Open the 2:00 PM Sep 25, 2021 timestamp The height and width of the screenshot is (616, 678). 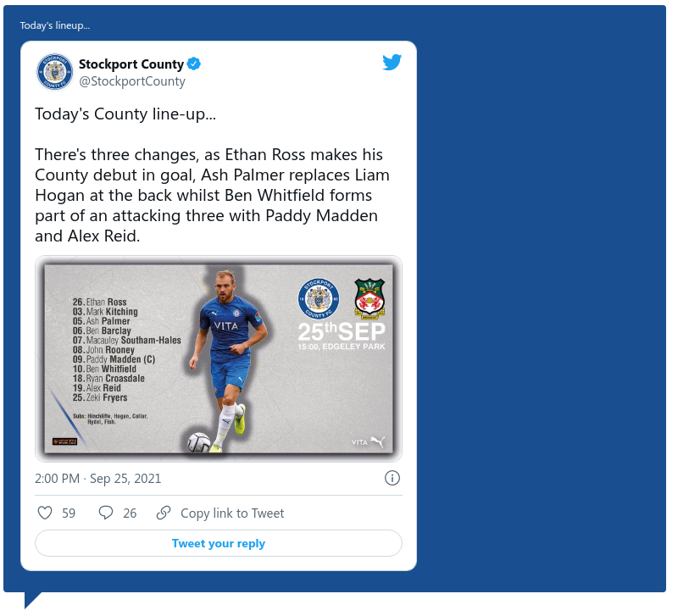[x=98, y=479]
